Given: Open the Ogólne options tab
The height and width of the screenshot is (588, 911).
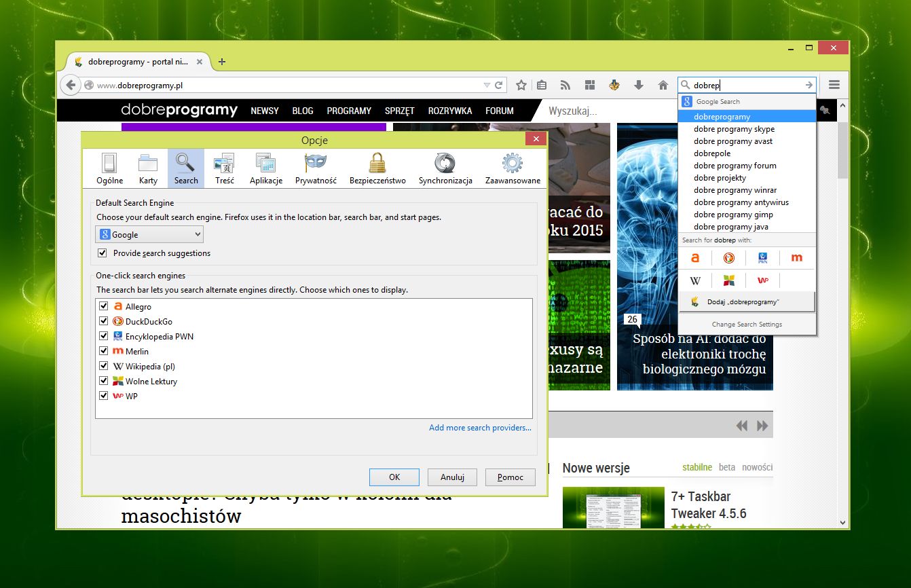Looking at the screenshot, I should [x=109, y=168].
